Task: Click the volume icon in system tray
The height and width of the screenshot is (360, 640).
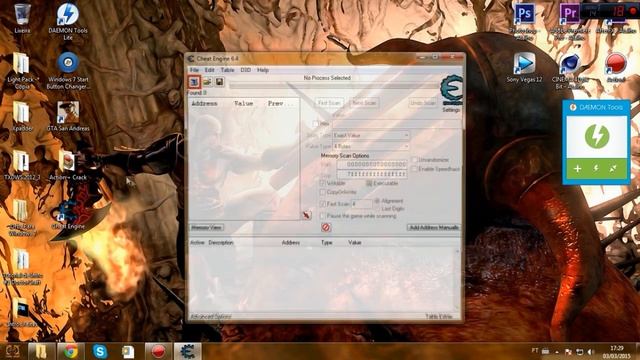Action: click(x=591, y=351)
